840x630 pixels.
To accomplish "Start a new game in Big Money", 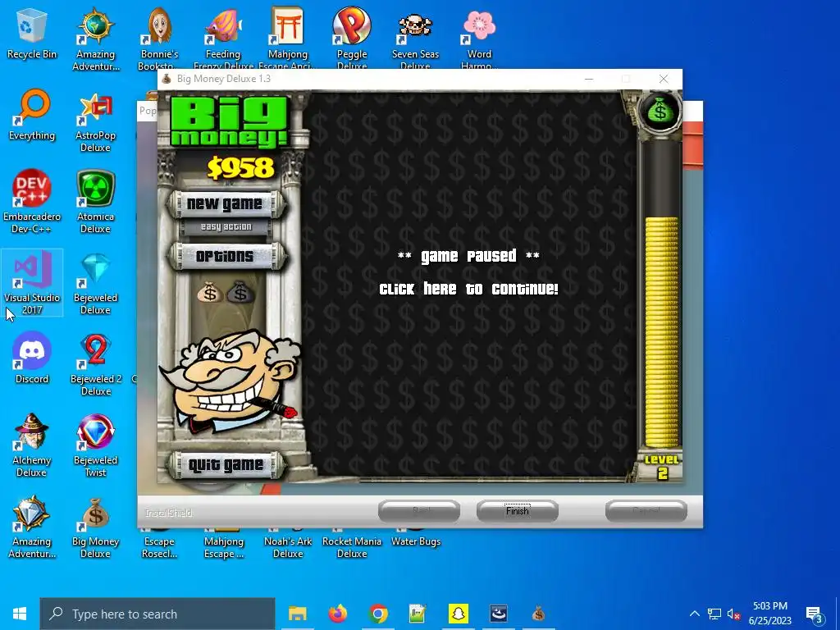I will click(x=226, y=204).
